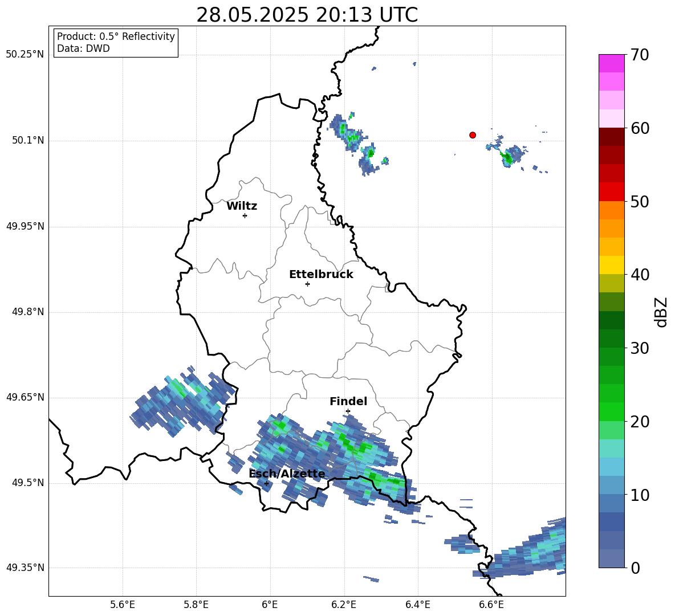Click the colorbar tick label 20
The height and width of the screenshot is (616, 675).
pyautogui.click(x=640, y=422)
